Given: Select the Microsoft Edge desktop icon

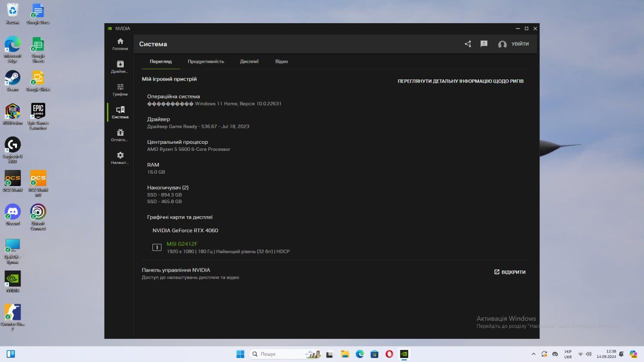Looking at the screenshot, I should tap(13, 49).
